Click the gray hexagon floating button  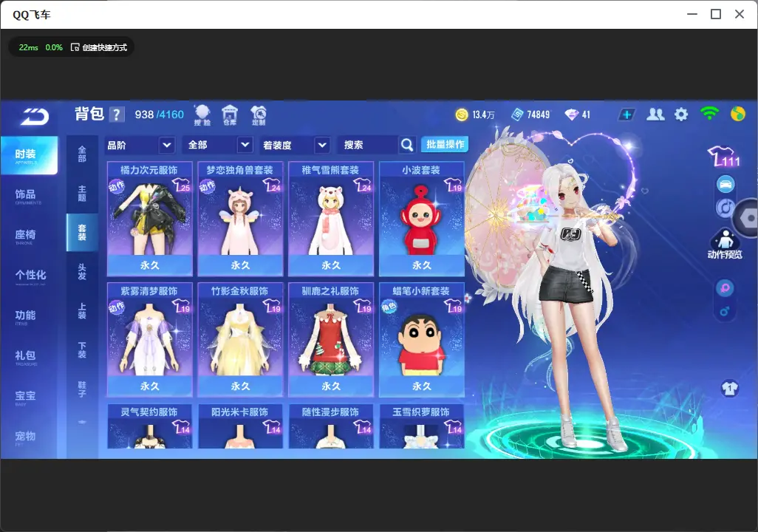[x=748, y=218]
